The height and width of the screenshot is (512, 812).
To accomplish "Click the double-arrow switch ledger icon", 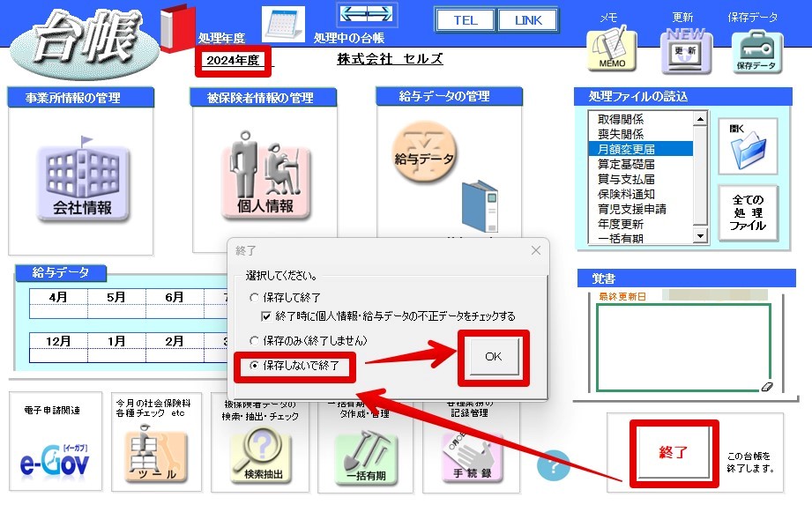I will point(367,14).
